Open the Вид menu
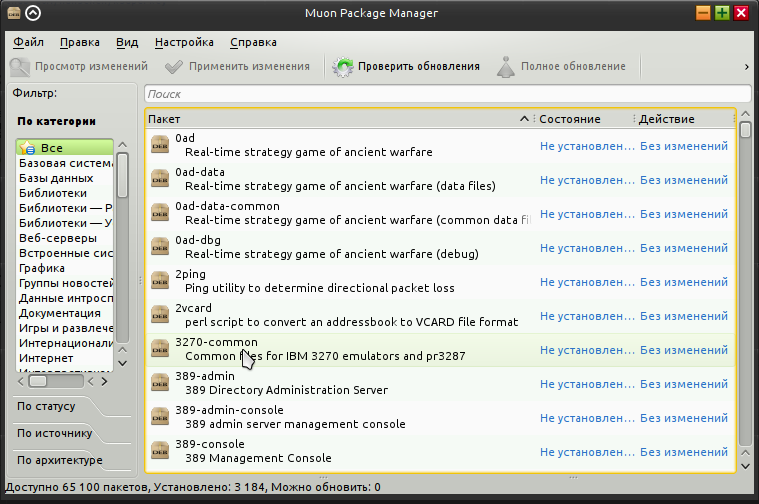Screen dimensions: 759x504 tap(127, 42)
